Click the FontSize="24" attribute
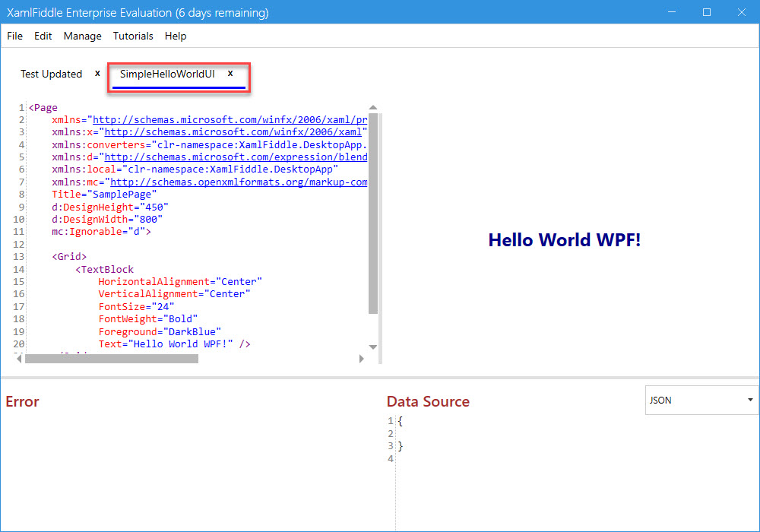Screen dimensions: 760x532 (136, 307)
